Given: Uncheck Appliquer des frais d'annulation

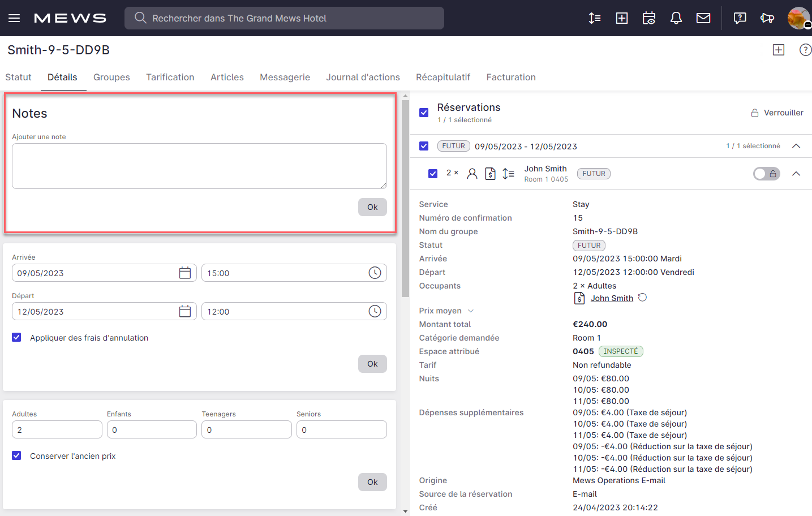Looking at the screenshot, I should (x=17, y=338).
